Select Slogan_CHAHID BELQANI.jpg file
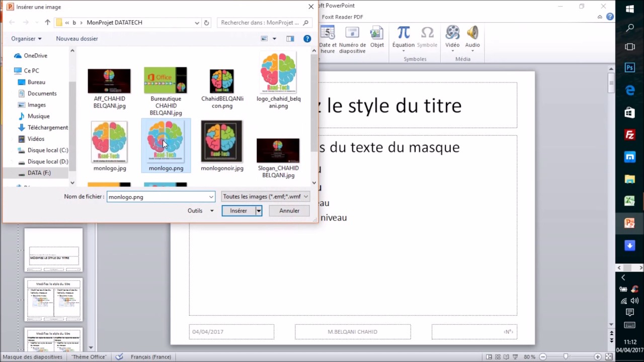644x362 pixels. click(x=278, y=158)
